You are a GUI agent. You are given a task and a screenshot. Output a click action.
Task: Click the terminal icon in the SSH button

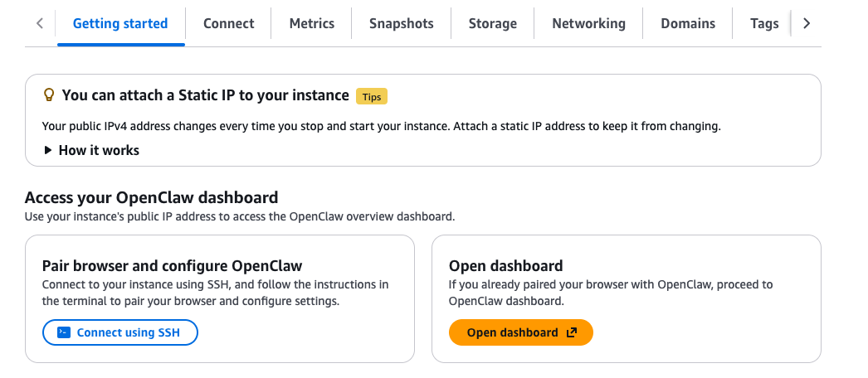tap(63, 332)
